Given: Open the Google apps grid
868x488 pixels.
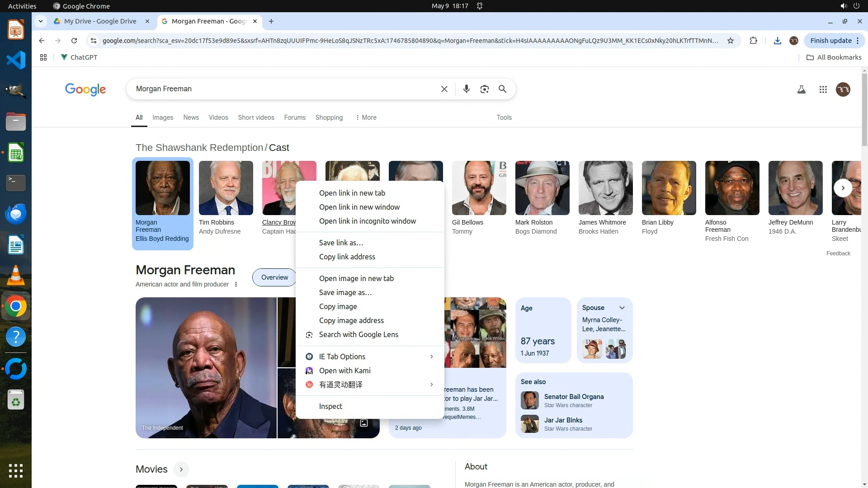Looking at the screenshot, I should click(x=823, y=89).
